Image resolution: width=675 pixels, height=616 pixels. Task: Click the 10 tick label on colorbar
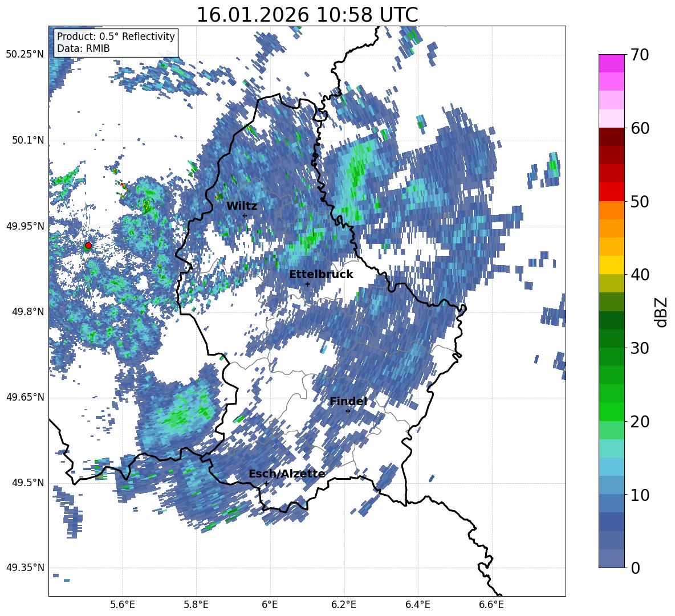pos(639,495)
